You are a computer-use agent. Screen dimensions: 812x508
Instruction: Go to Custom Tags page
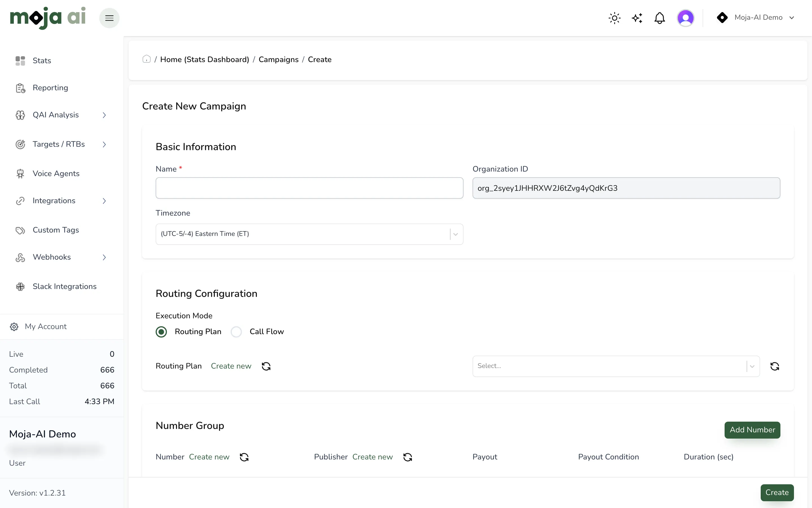click(x=56, y=230)
